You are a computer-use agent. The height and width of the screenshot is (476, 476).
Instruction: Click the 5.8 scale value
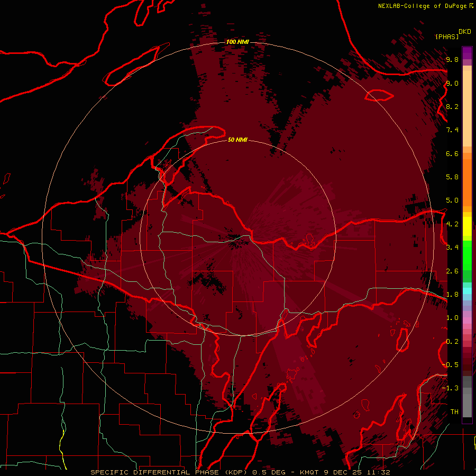click(x=452, y=177)
